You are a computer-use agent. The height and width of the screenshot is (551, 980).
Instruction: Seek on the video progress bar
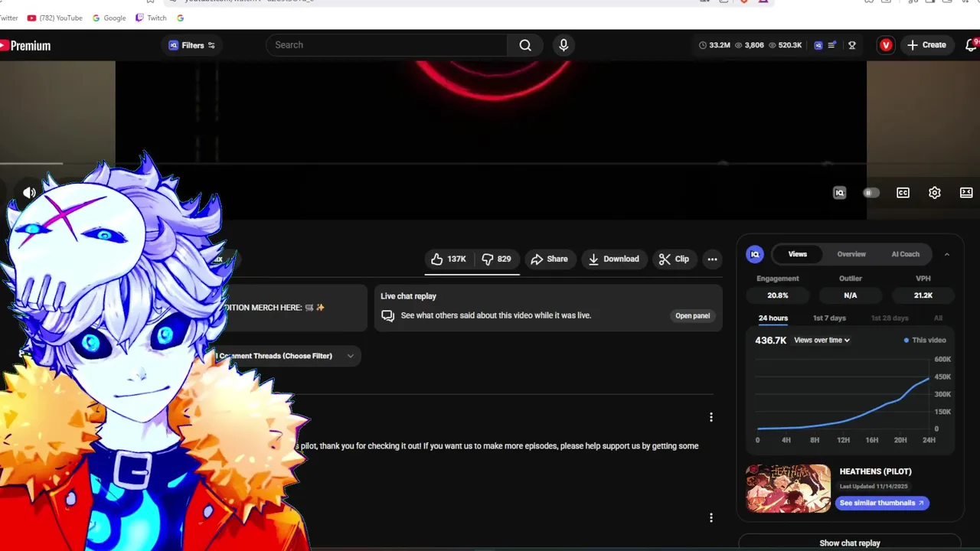pyautogui.click(x=433, y=163)
